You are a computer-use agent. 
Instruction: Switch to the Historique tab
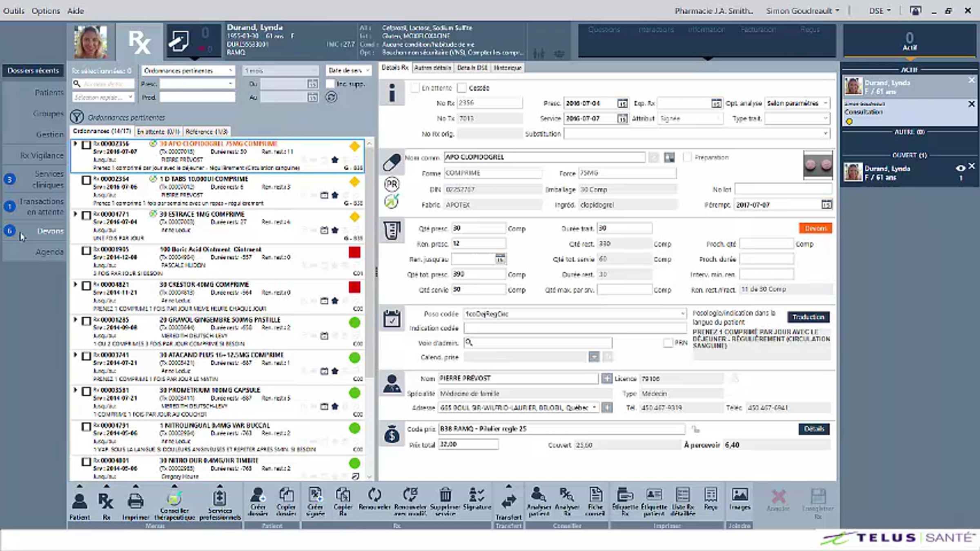pos(507,68)
